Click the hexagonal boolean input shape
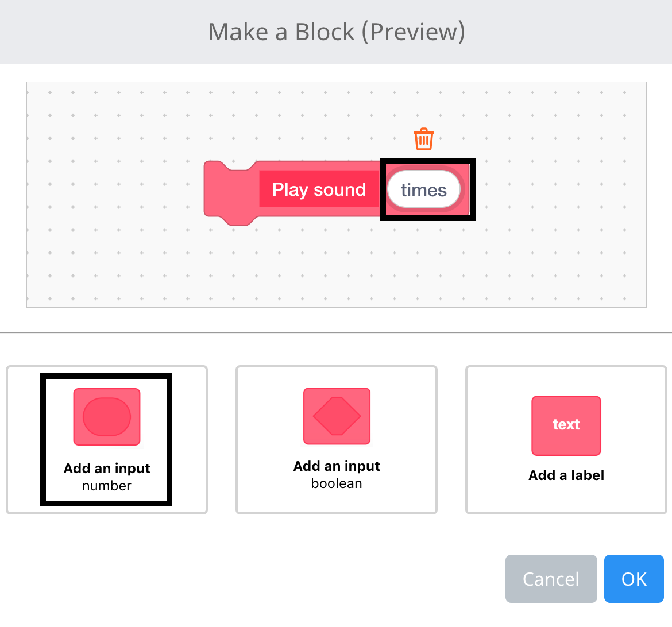 click(336, 417)
